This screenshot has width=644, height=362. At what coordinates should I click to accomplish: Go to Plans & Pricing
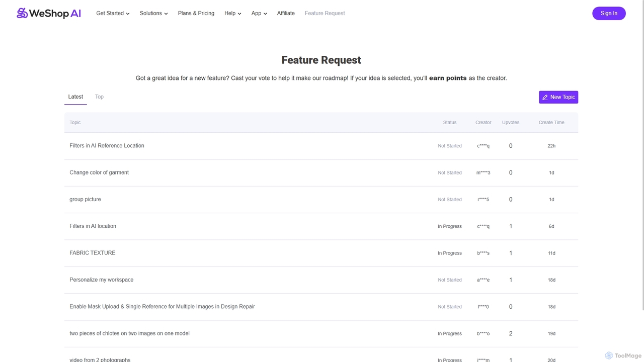pyautogui.click(x=196, y=13)
